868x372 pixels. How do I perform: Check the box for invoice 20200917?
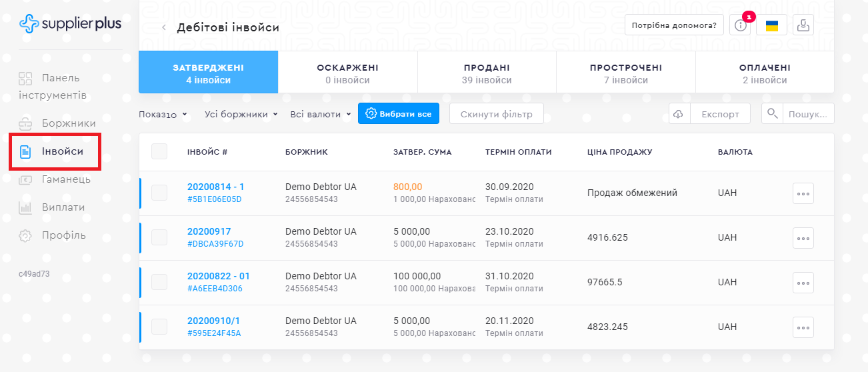(x=159, y=237)
